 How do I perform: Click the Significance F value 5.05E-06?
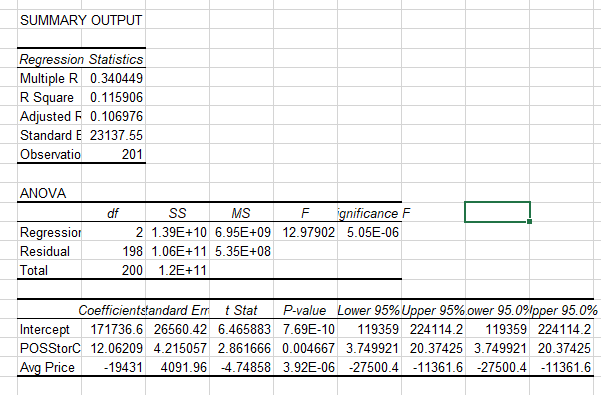click(x=373, y=232)
